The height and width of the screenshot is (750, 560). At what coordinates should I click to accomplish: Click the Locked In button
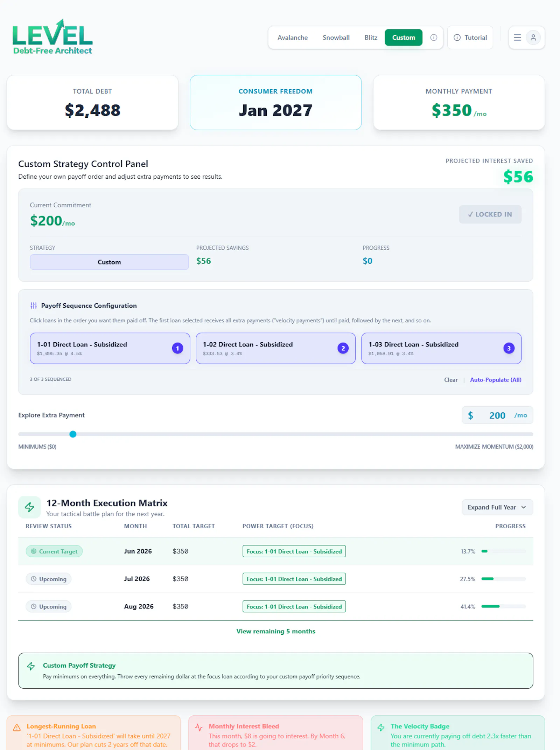tap(490, 214)
